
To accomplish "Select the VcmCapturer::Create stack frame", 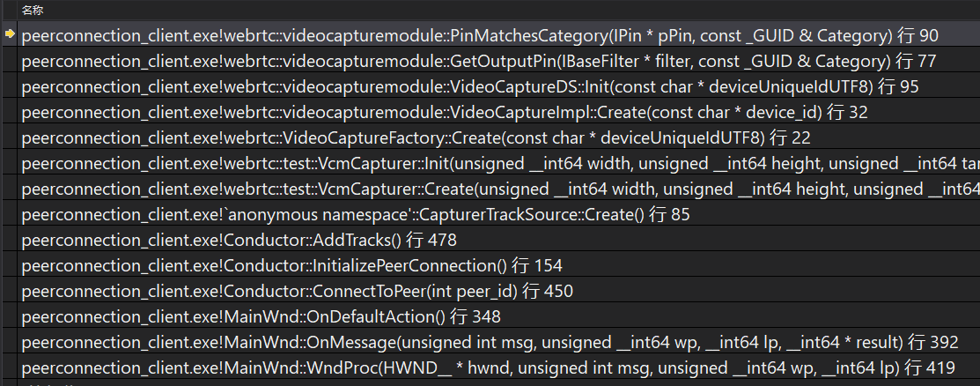I will pyautogui.click(x=499, y=189).
